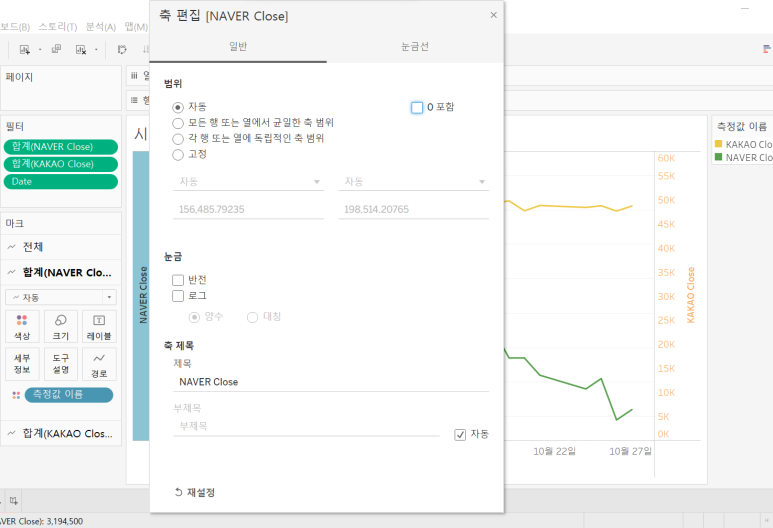
Task: Click the new worksheet toolbar icon
Action: 24,49
